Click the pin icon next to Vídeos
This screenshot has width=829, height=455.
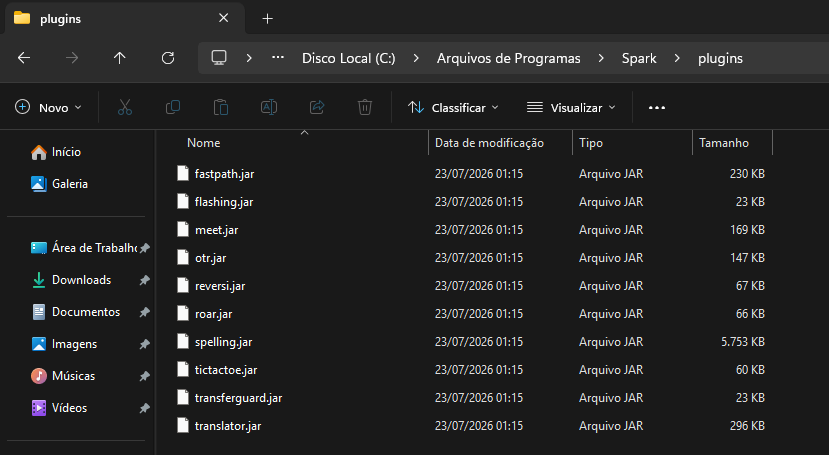[x=144, y=408]
